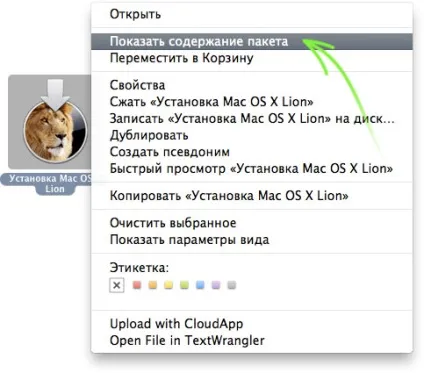Open Свойства from the context menu
424x373 pixels.
[252, 85]
